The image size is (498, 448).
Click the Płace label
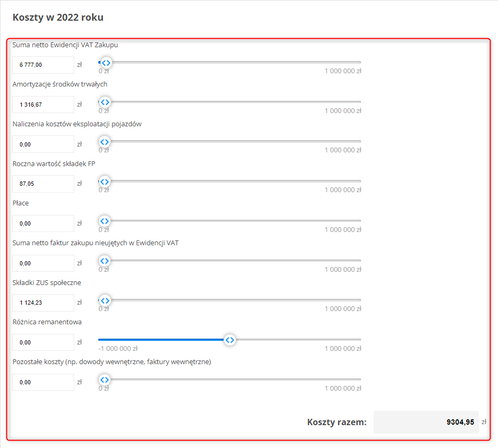coord(21,203)
